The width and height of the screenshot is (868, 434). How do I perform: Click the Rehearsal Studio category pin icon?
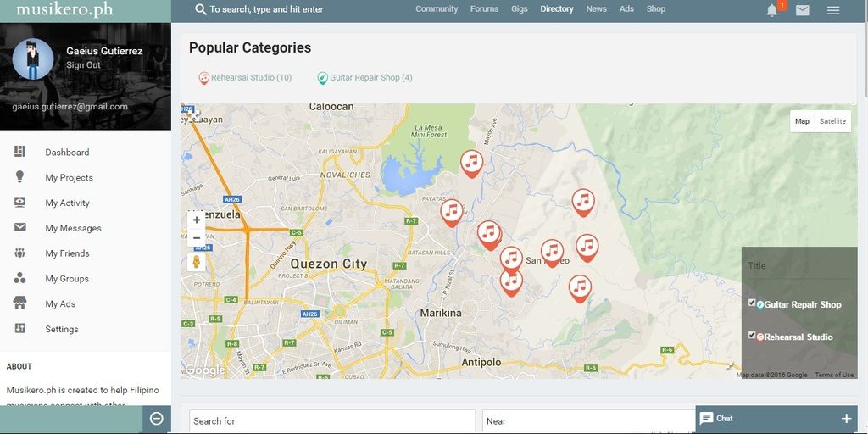click(x=203, y=78)
